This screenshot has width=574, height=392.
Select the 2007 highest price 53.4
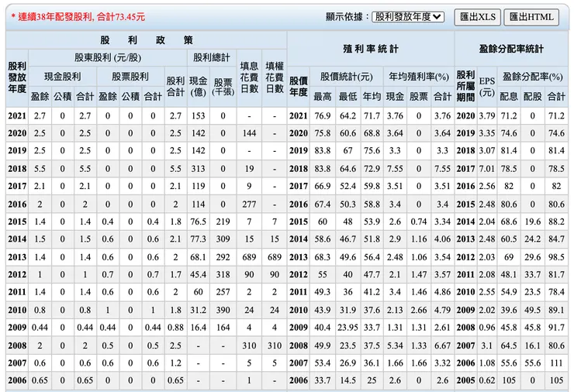click(322, 363)
